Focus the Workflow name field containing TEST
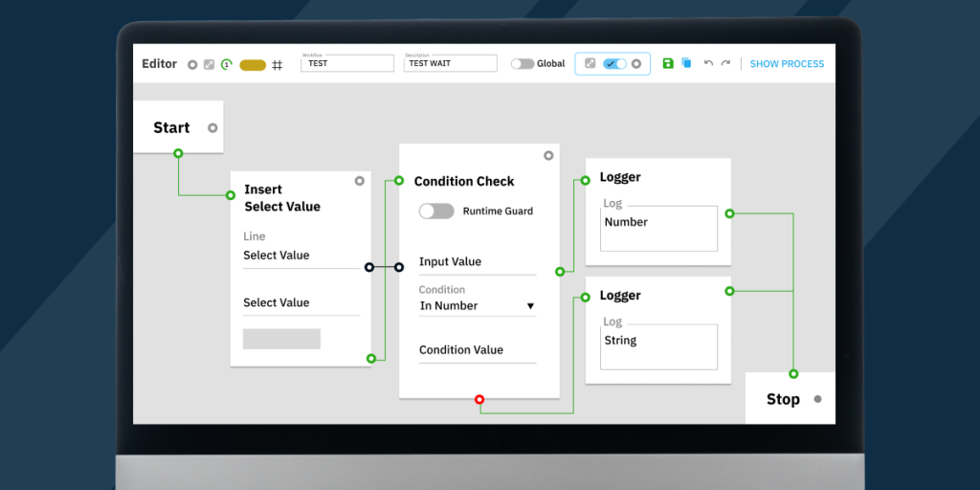 click(x=347, y=63)
